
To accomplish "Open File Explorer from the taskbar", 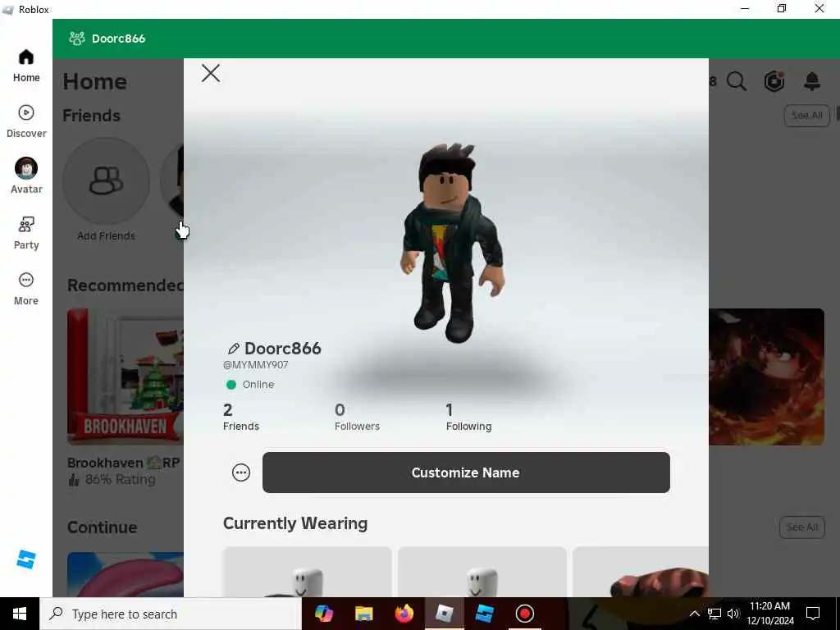I will click(363, 614).
